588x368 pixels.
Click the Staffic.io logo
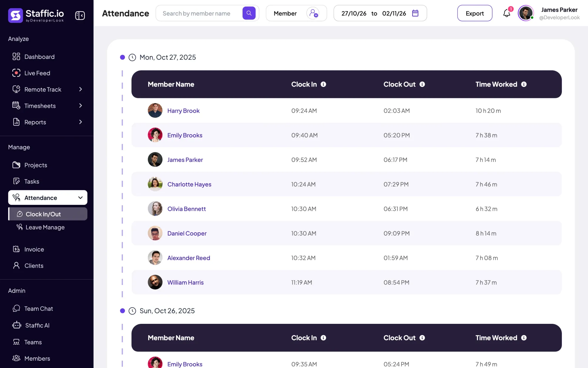coord(36,15)
